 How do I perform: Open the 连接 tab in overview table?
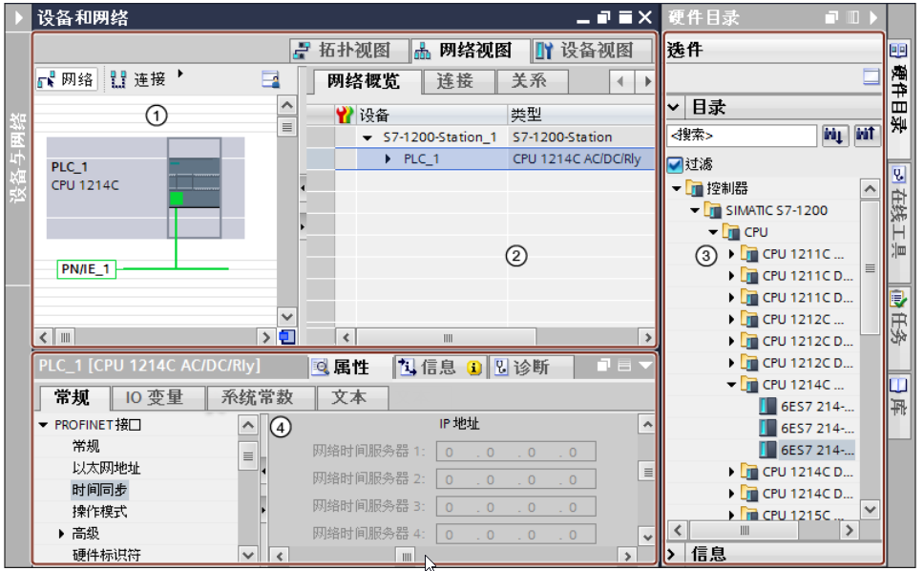click(458, 81)
